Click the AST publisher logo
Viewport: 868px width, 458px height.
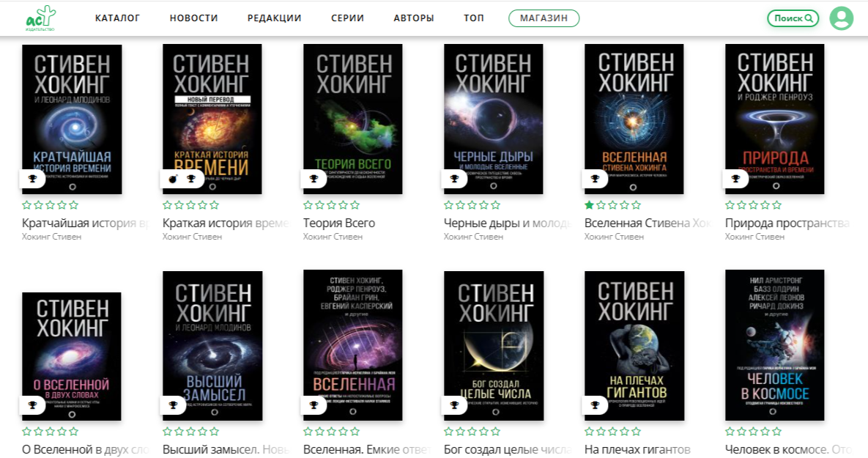tap(40, 18)
